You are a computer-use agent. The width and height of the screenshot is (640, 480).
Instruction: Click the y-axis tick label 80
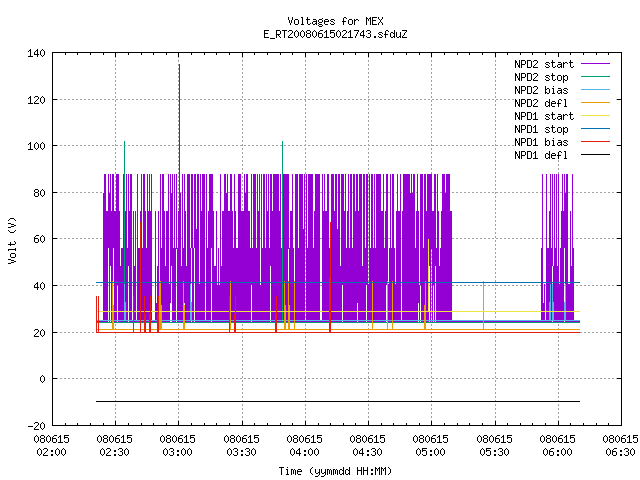click(40, 193)
